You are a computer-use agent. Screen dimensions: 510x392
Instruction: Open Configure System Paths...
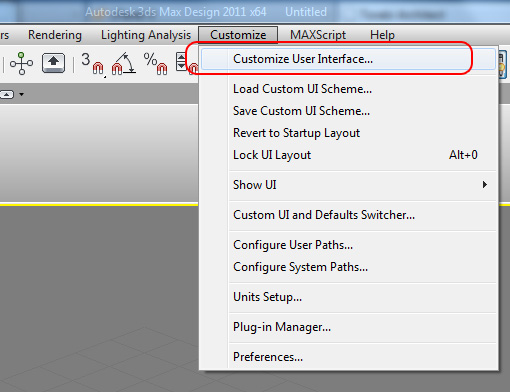tap(348, 267)
